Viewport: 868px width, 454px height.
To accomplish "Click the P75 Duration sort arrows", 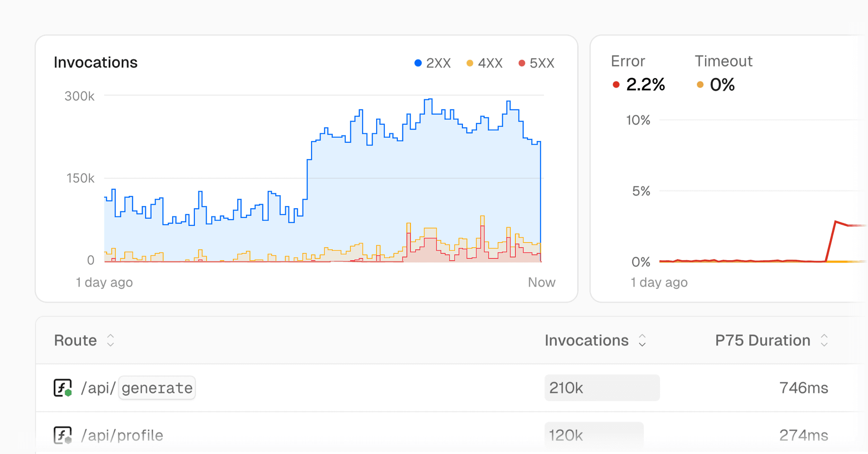I will (x=824, y=340).
